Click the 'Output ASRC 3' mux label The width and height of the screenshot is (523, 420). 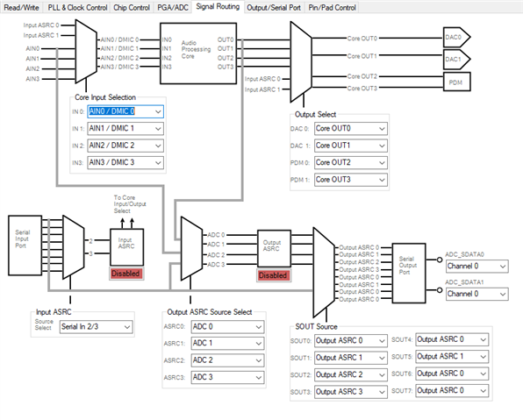click(359, 269)
